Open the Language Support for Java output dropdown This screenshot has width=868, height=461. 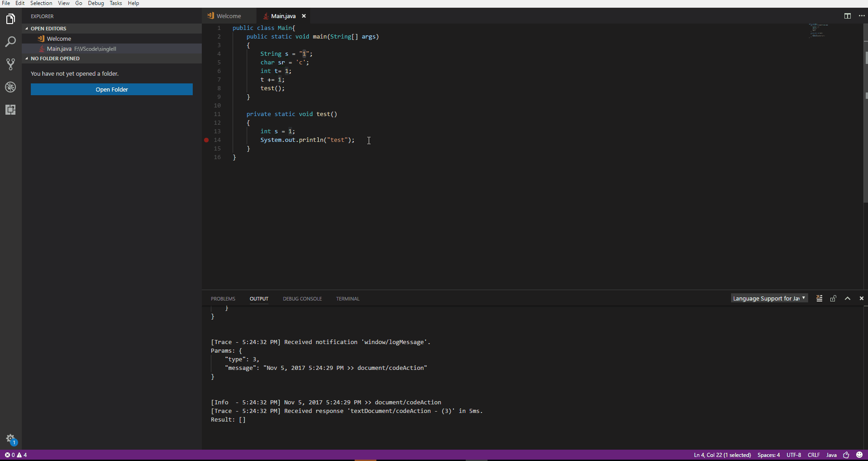pos(769,298)
